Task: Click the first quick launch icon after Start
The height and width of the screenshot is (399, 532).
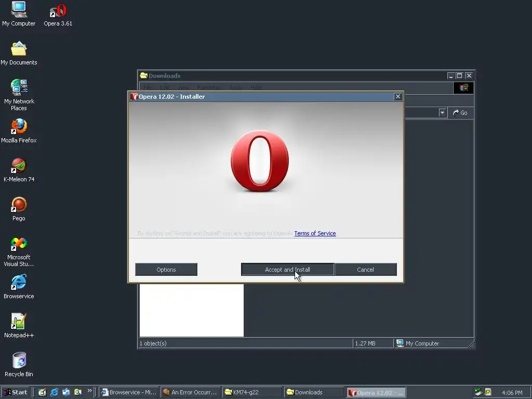Action: click(x=42, y=392)
